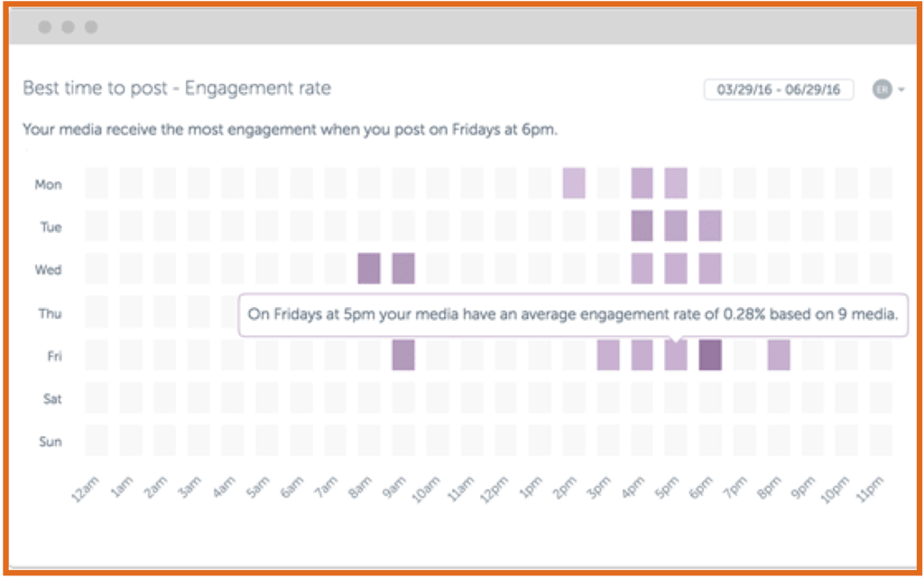Click the Monday 5pm heatmap cell
This screenshot has width=924, height=578.
click(x=676, y=183)
